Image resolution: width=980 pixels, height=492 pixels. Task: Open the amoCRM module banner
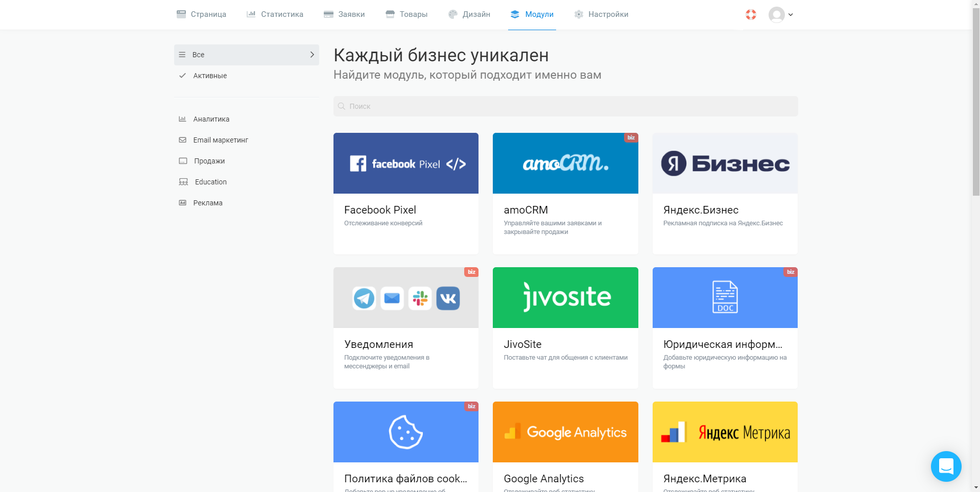click(x=565, y=163)
